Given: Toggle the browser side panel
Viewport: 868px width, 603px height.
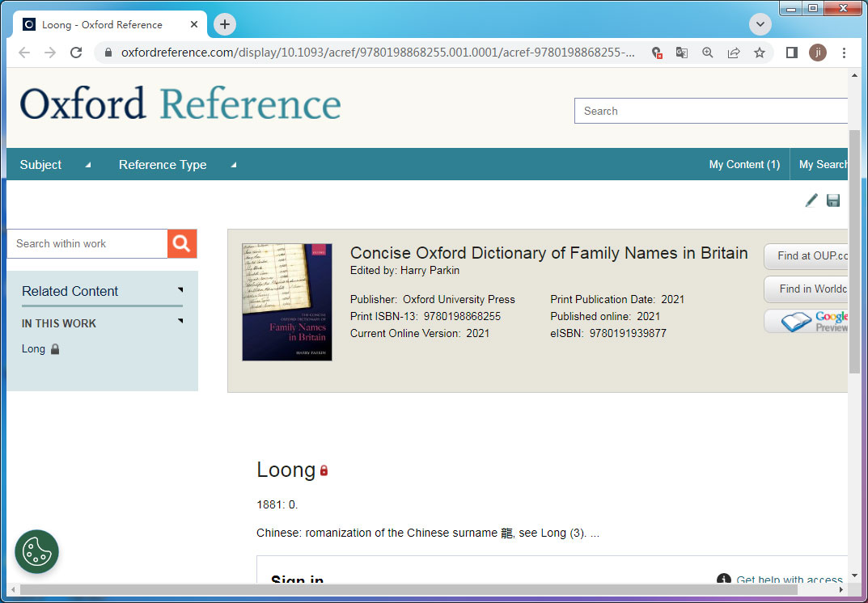Looking at the screenshot, I should click(792, 53).
